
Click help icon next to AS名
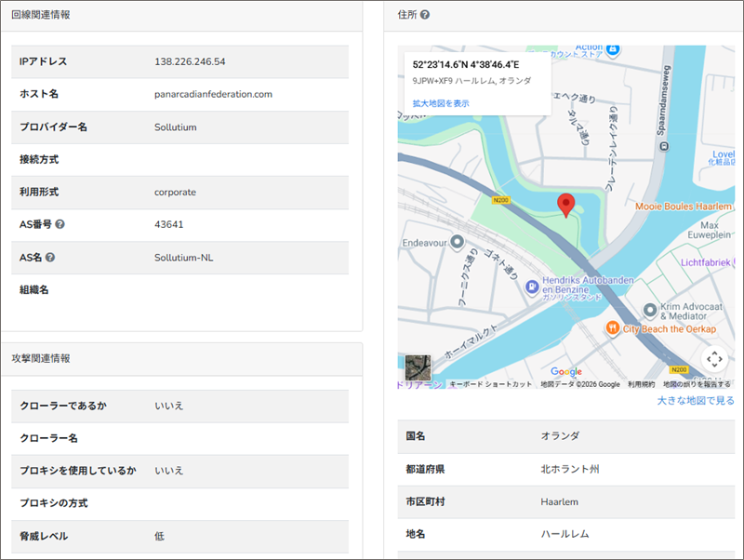tap(50, 258)
